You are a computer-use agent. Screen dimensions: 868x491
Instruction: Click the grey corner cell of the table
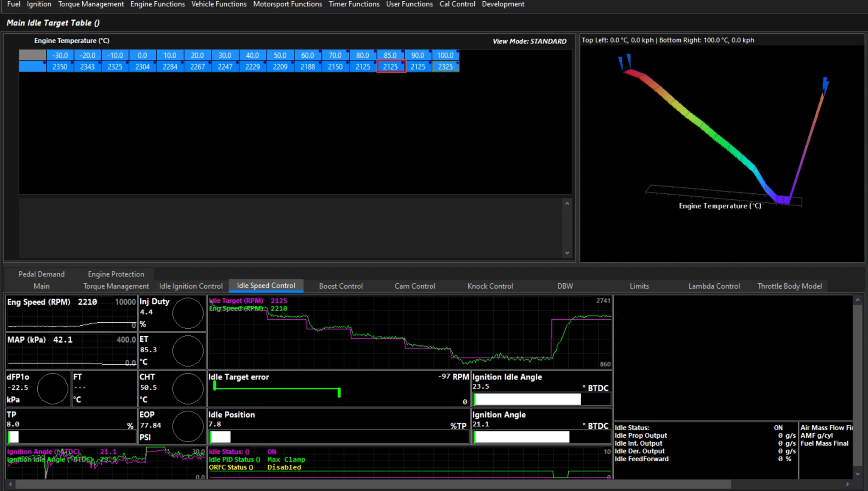pyautogui.click(x=33, y=55)
